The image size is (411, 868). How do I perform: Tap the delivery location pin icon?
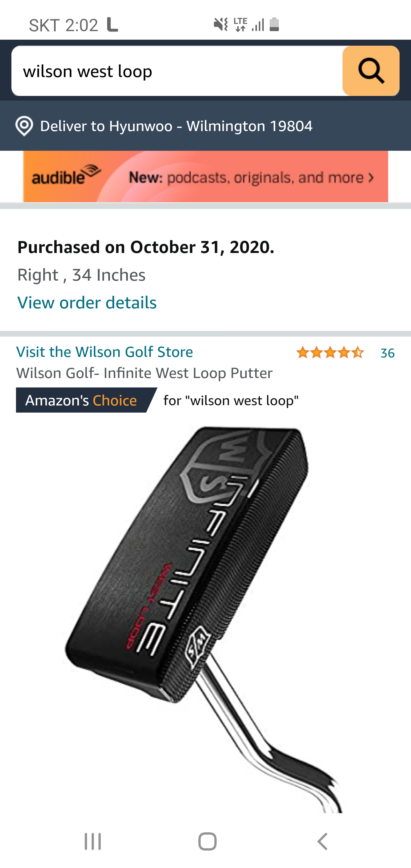pyautogui.click(x=24, y=126)
